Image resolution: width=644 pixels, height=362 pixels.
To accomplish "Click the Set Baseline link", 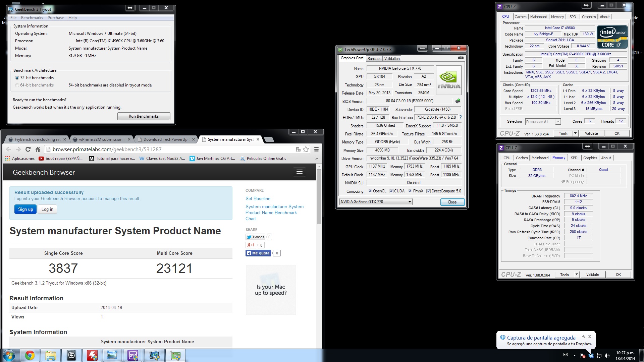I will pos(258,199).
